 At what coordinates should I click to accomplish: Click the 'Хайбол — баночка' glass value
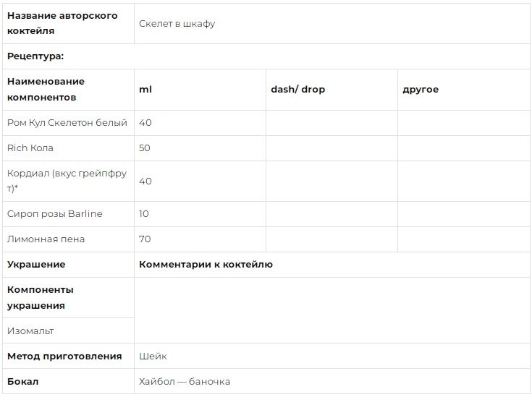pyautogui.click(x=185, y=381)
